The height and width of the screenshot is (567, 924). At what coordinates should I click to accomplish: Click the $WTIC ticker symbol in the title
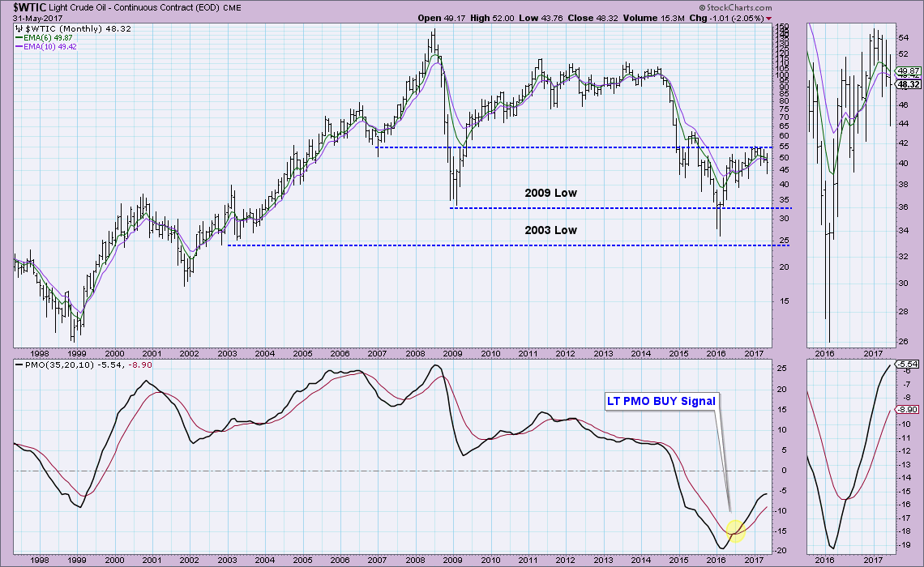click(29, 7)
